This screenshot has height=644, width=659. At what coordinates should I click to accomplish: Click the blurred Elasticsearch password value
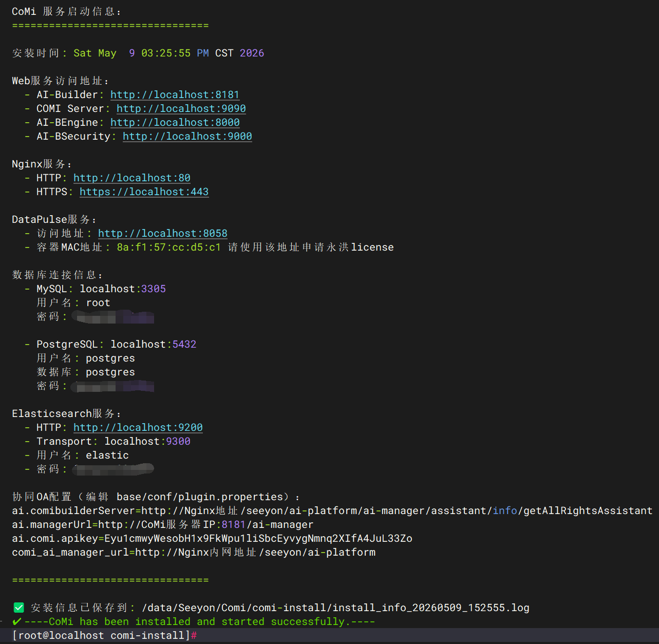coord(114,469)
